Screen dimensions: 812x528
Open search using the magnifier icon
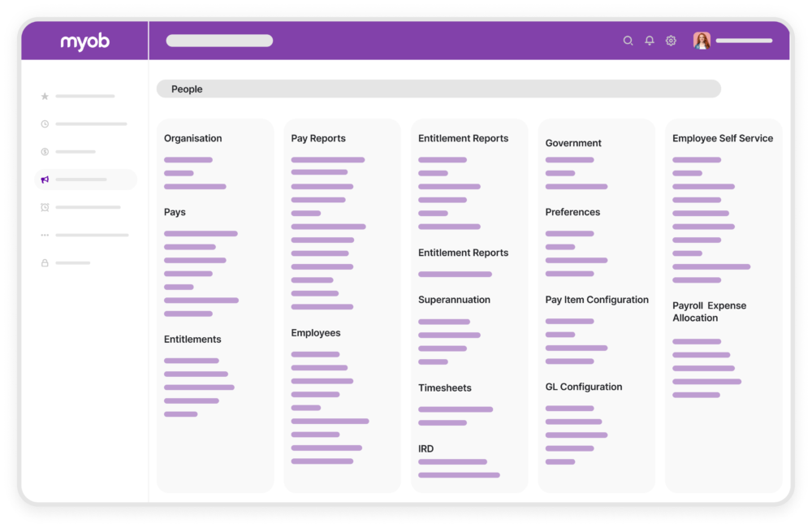(628, 40)
